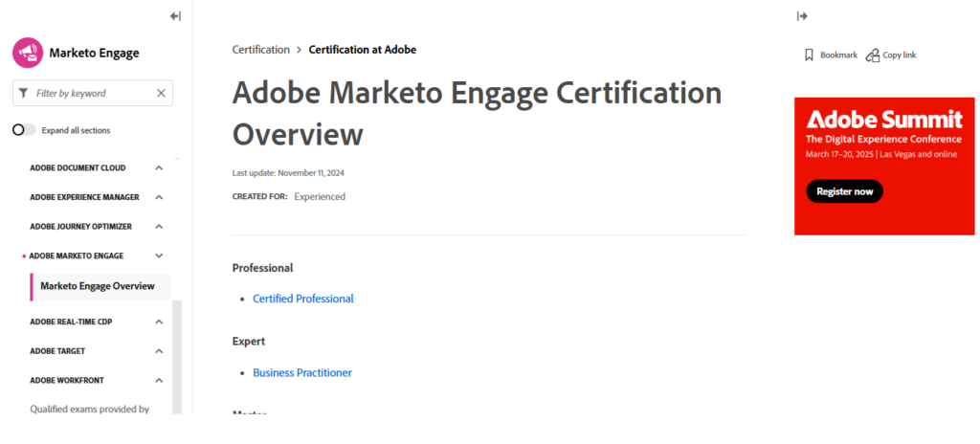Click the Last update: November 11, 2024 text
The height and width of the screenshot is (444, 980).
288,173
